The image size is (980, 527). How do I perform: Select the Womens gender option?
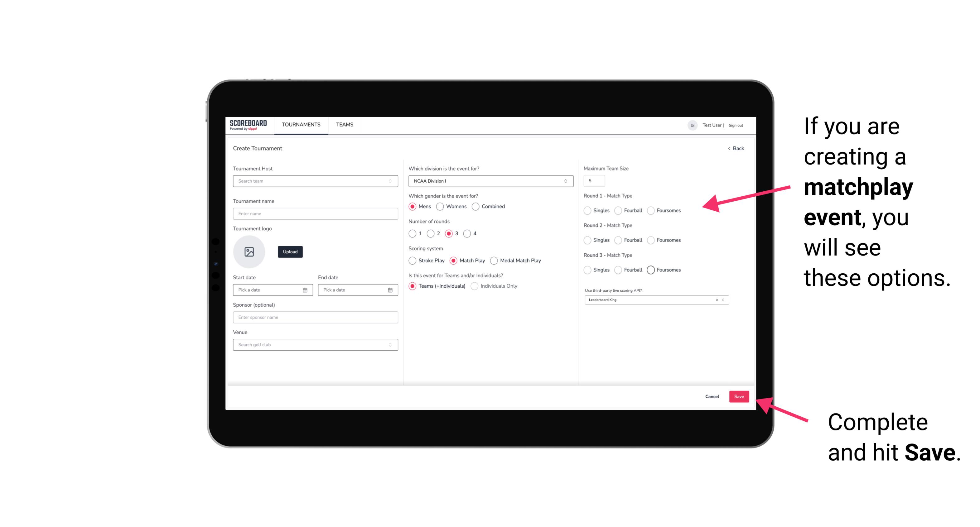click(440, 206)
